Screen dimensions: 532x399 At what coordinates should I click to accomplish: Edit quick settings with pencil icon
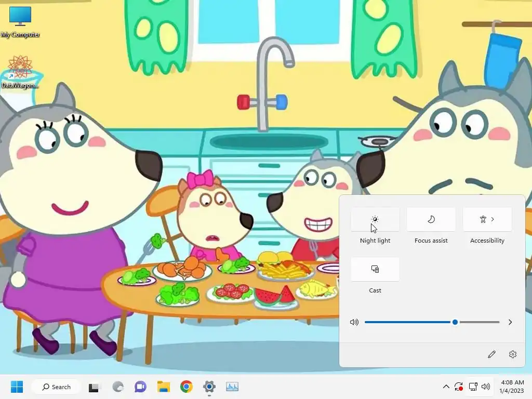coord(491,354)
